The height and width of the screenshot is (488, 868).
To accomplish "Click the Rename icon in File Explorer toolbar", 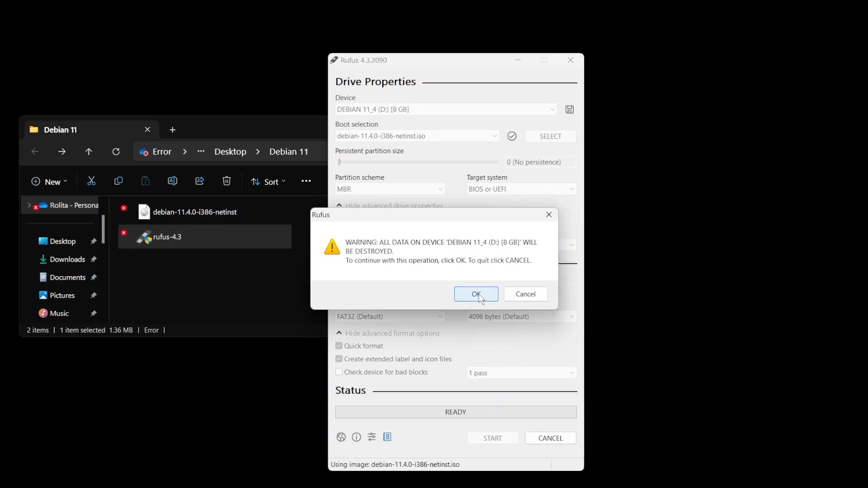I will click(172, 181).
